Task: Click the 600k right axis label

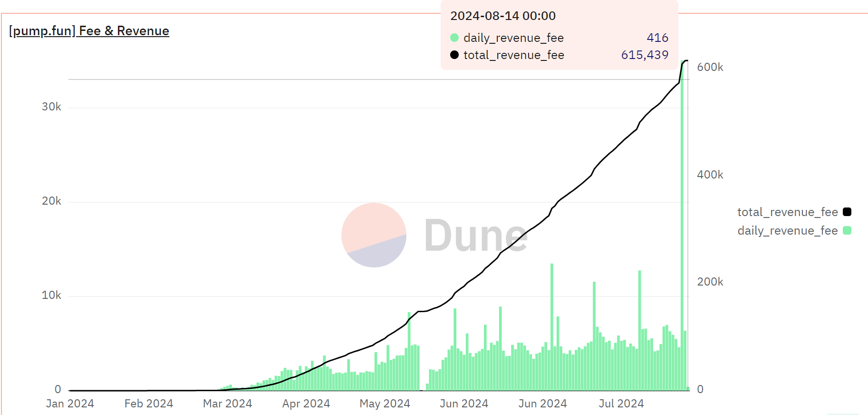Action: pyautogui.click(x=710, y=67)
